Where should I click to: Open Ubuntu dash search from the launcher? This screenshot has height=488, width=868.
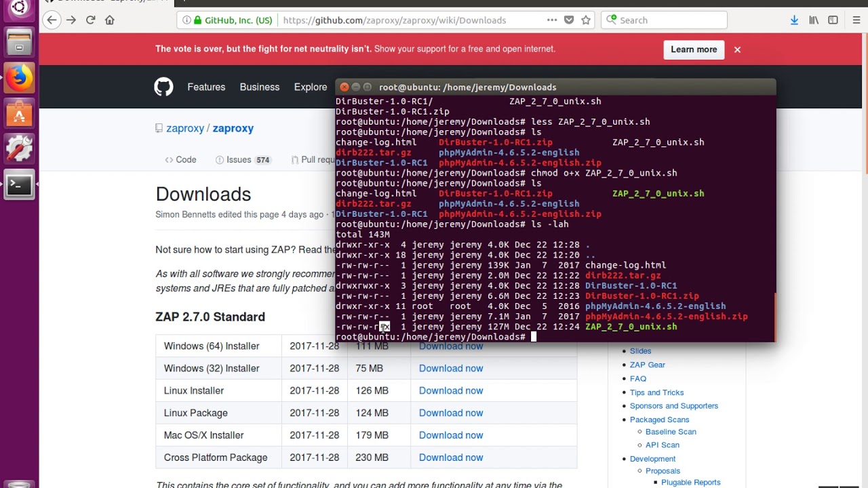click(19, 8)
